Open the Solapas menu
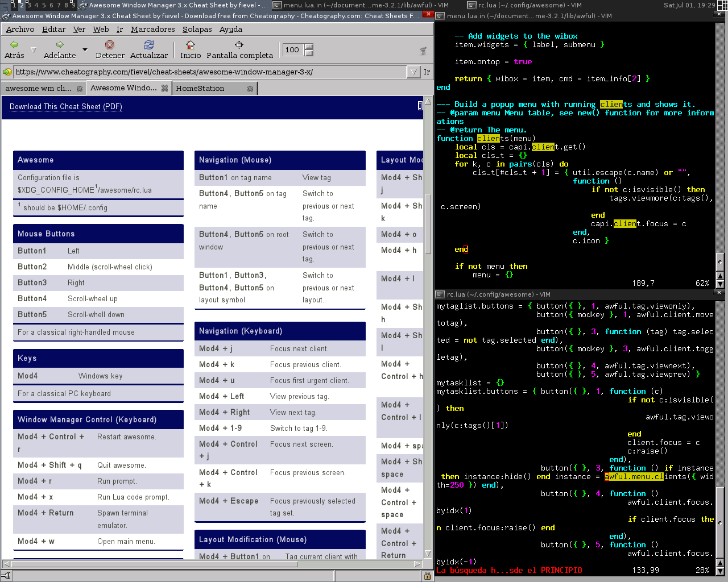The height and width of the screenshot is (582, 728). pos(197,29)
